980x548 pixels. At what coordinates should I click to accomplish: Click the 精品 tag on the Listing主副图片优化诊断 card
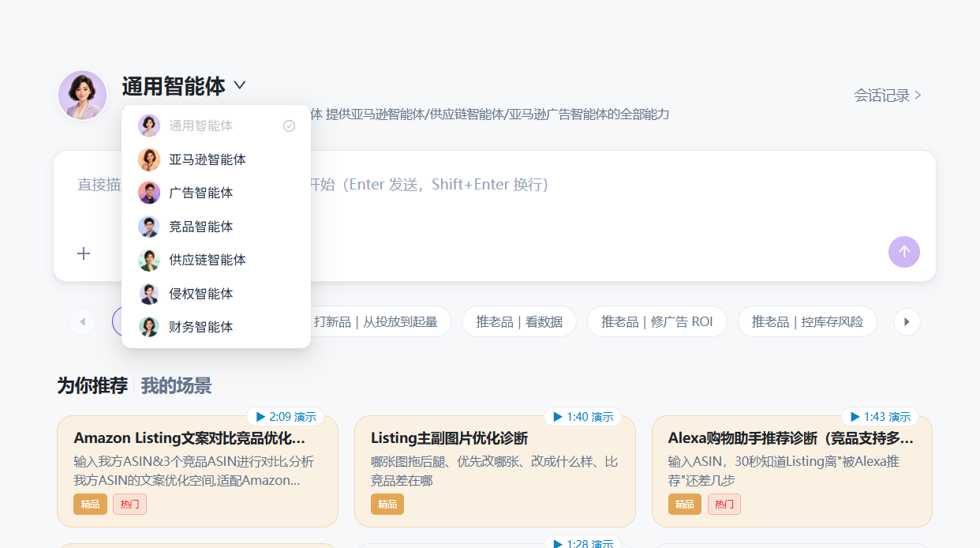[387, 504]
